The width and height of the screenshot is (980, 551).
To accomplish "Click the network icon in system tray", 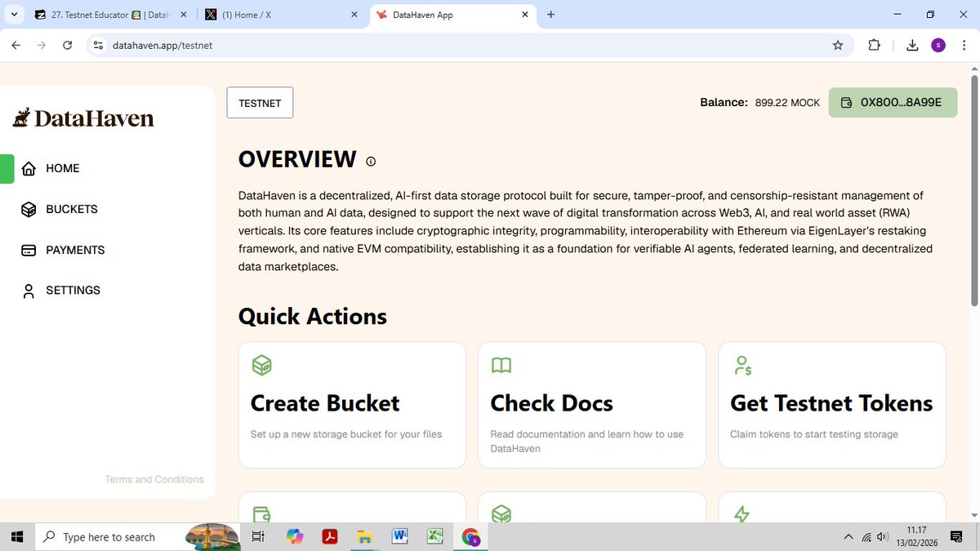I will coord(866,537).
